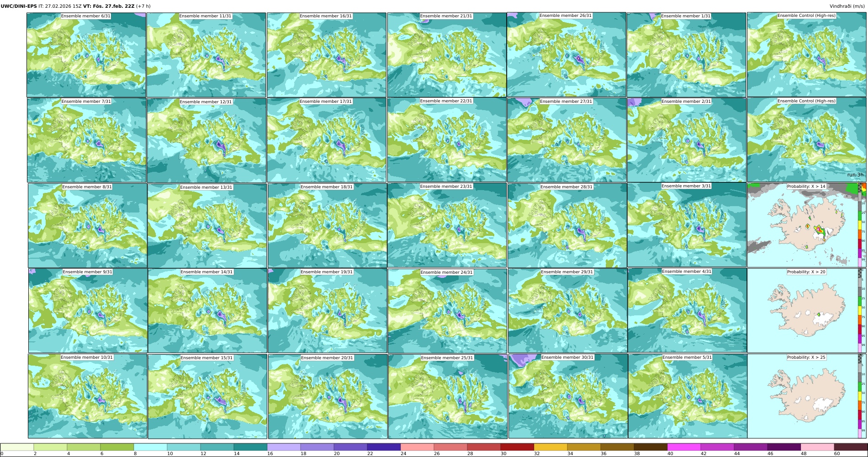This screenshot has height=457, width=868.
Task: Click the 'Ensemble member 20/31' label
Action: click(327, 358)
